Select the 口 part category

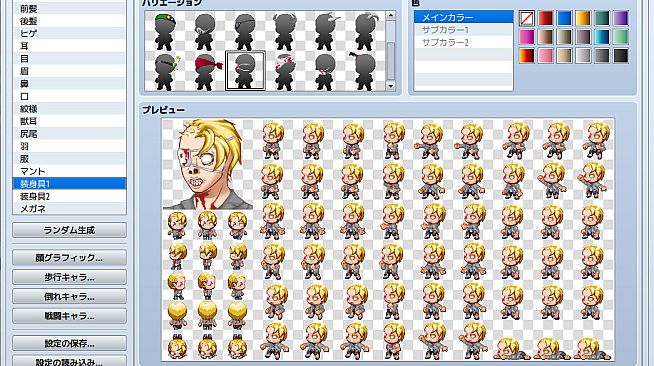coord(69,96)
